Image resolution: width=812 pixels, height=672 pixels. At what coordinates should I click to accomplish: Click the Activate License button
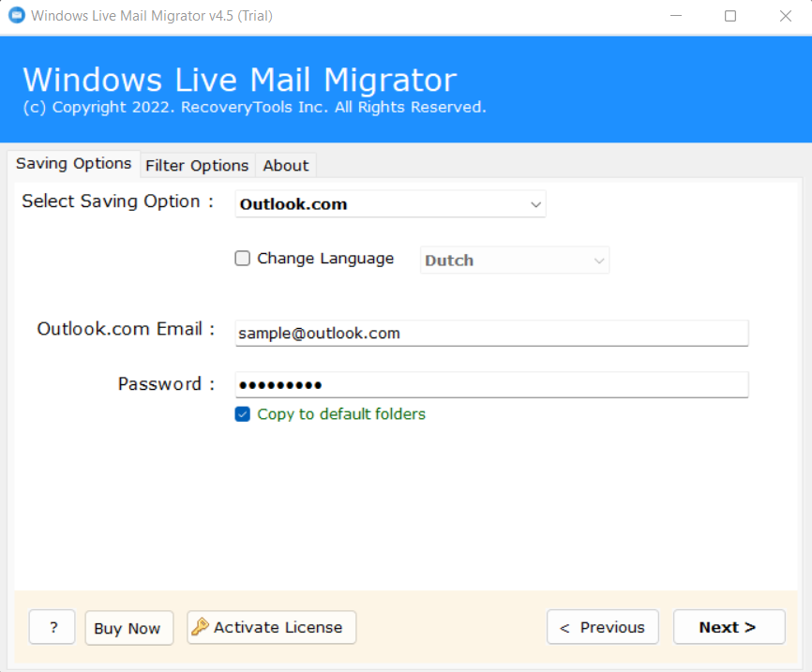tap(271, 627)
